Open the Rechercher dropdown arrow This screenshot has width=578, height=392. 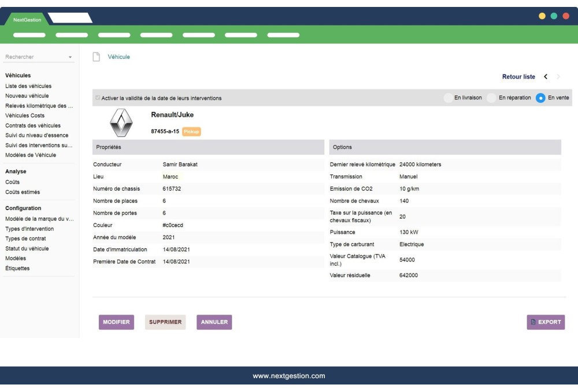tap(70, 57)
